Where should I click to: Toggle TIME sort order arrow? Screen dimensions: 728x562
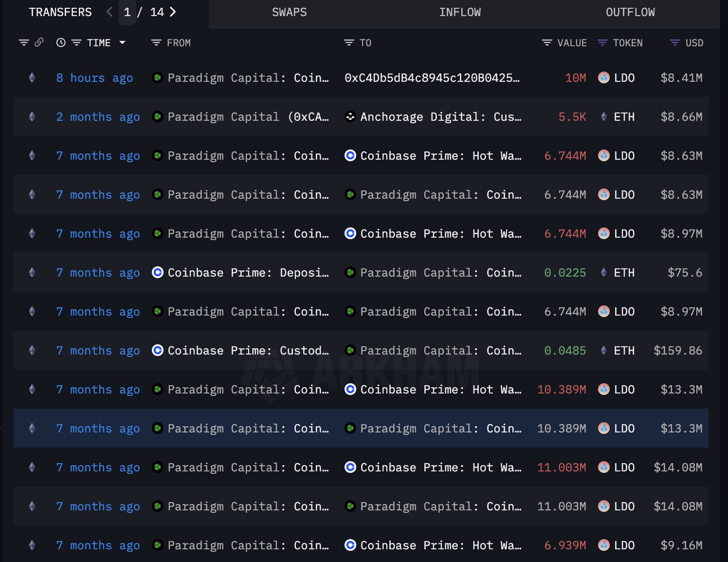click(122, 43)
